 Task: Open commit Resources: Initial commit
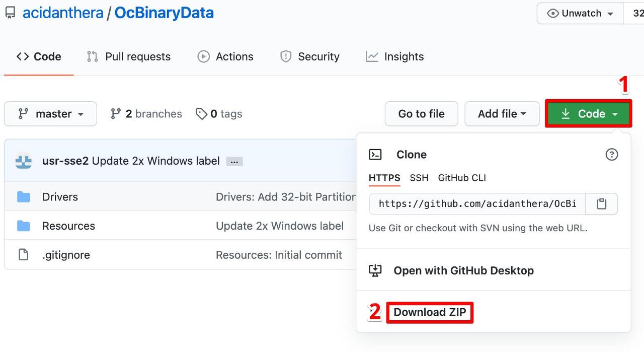coord(279,255)
